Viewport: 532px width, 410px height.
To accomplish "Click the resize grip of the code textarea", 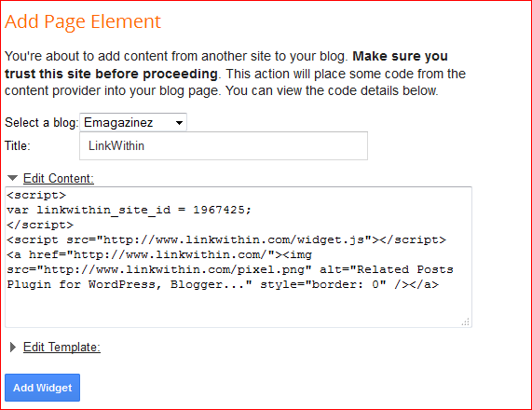I will [x=465, y=321].
